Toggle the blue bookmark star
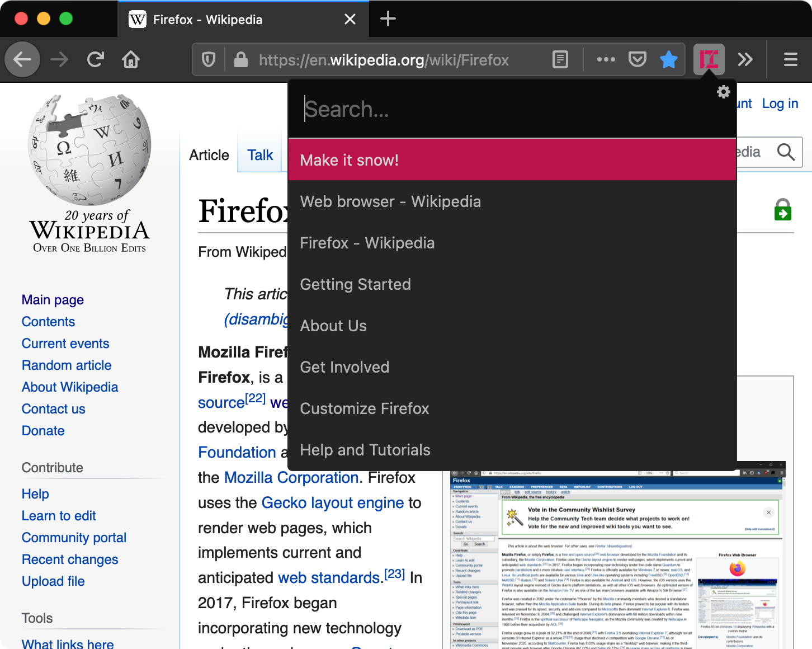 point(668,59)
